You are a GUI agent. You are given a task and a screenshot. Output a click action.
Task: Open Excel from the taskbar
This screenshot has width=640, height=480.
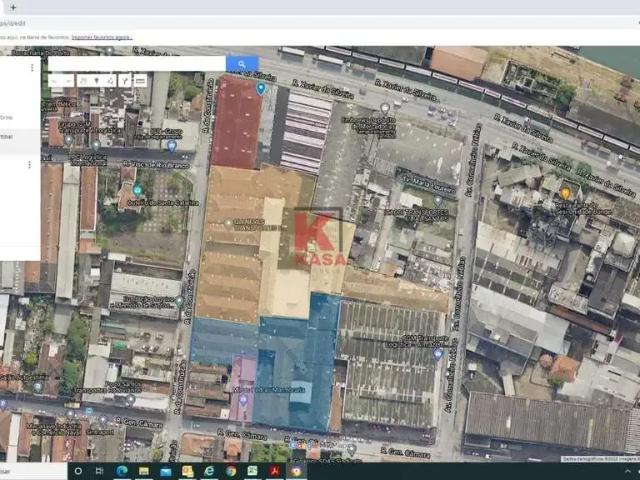click(x=252, y=471)
